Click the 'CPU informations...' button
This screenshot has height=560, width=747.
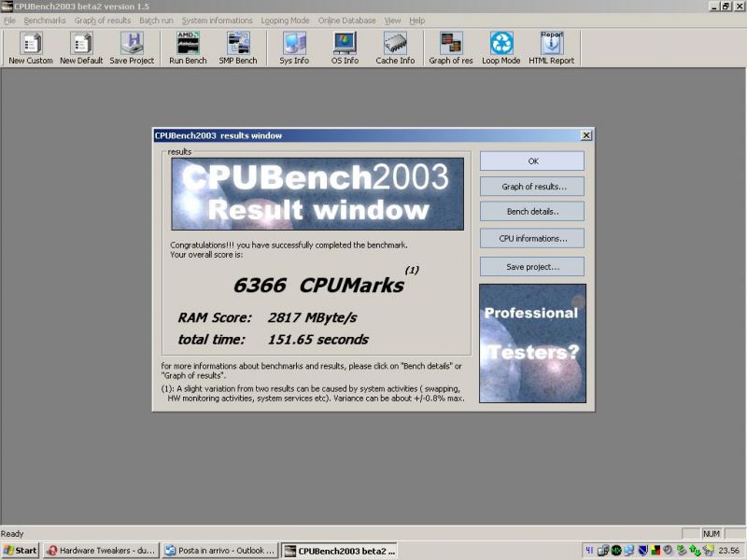point(532,239)
